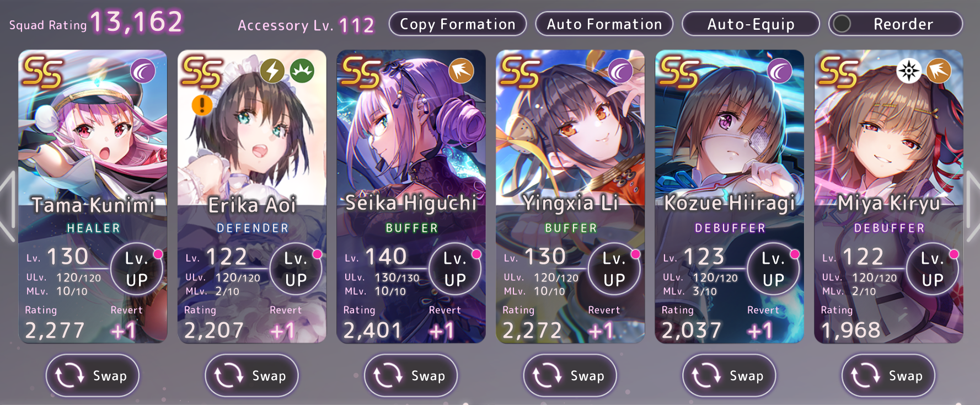This screenshot has height=405, width=980.
Task: Select Auto-Equip option
Action: click(x=751, y=24)
